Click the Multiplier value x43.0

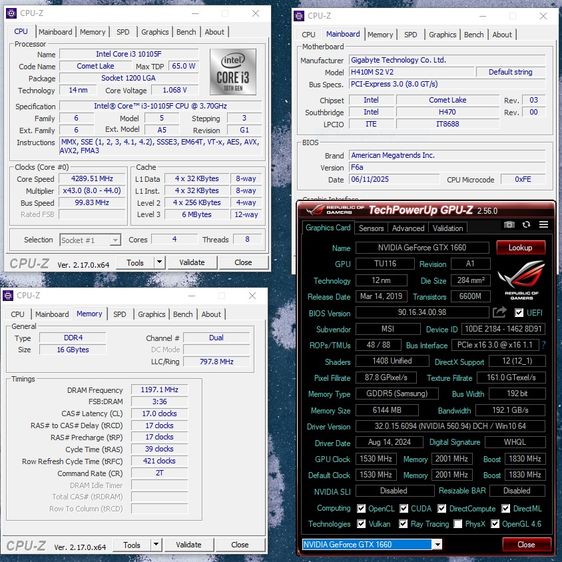coord(92,191)
